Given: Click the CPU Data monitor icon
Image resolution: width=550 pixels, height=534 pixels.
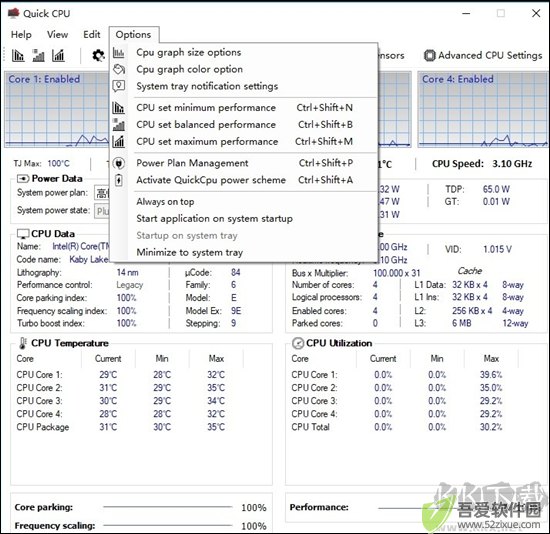Looking at the screenshot, I should (23, 234).
